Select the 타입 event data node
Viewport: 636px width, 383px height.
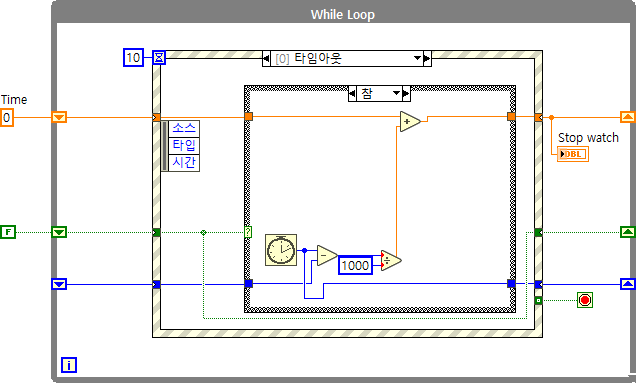point(184,146)
